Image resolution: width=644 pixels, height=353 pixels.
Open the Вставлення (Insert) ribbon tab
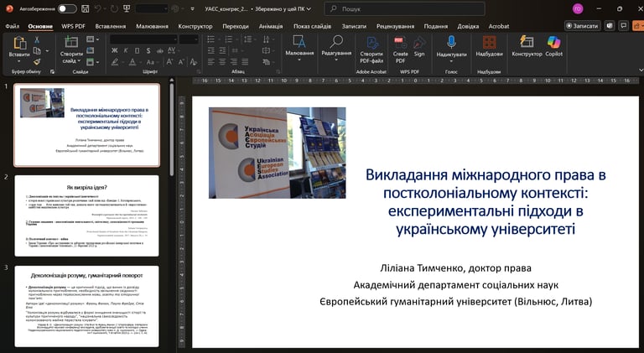(x=111, y=26)
